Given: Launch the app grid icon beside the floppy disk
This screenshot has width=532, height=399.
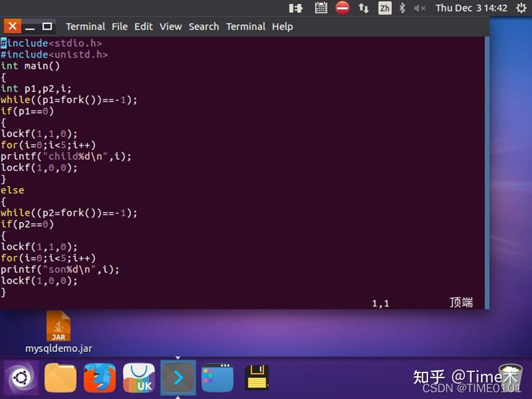Looking at the screenshot, I should 217,376.
